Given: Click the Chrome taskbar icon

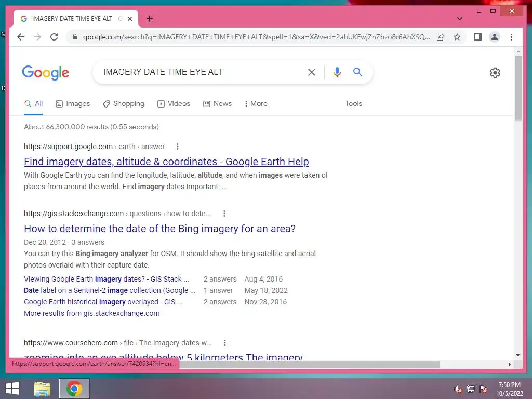Looking at the screenshot, I should click(x=74, y=389).
